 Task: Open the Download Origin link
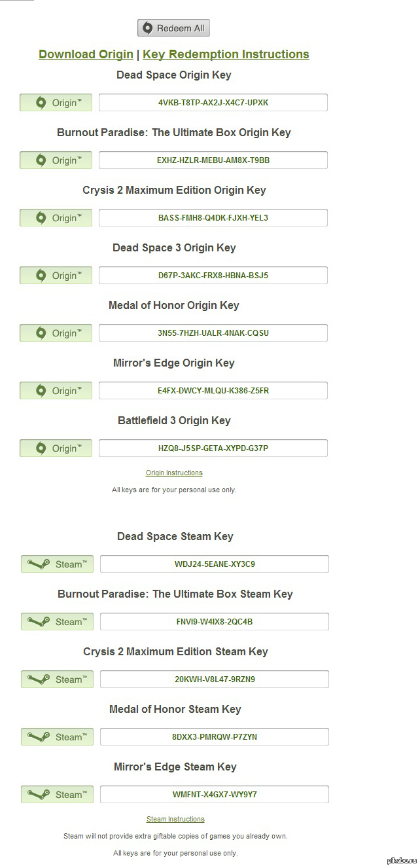pyautogui.click(x=86, y=54)
